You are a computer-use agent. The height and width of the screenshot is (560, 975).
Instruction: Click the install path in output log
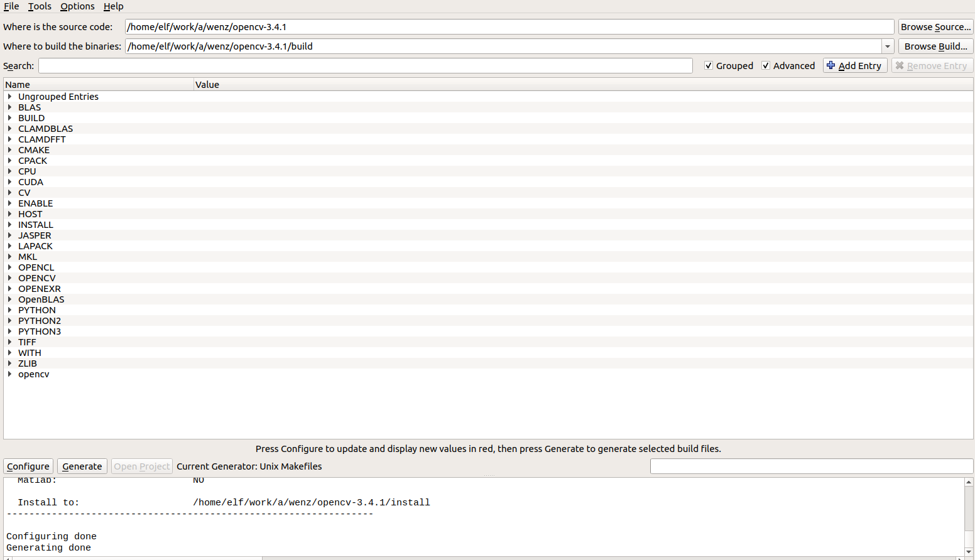pyautogui.click(x=312, y=502)
